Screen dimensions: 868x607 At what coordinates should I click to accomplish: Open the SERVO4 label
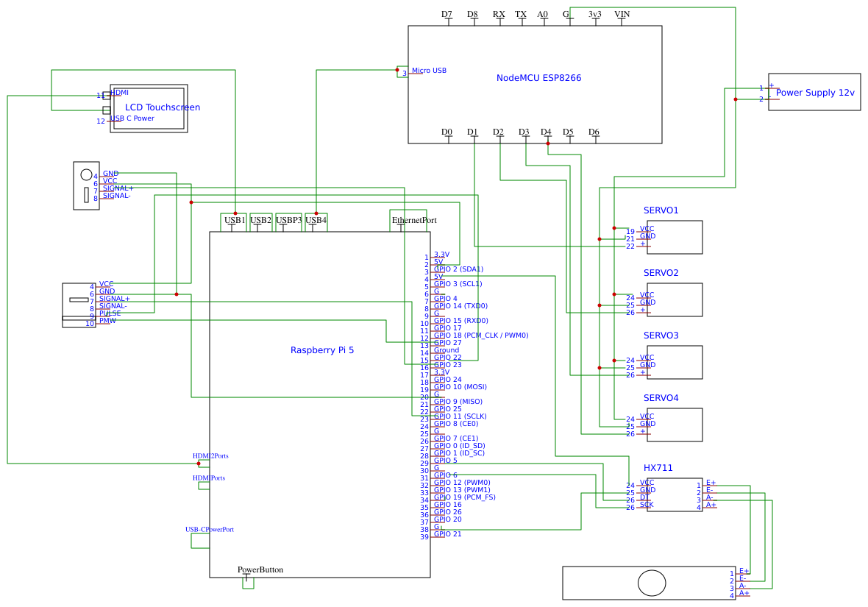(x=661, y=397)
